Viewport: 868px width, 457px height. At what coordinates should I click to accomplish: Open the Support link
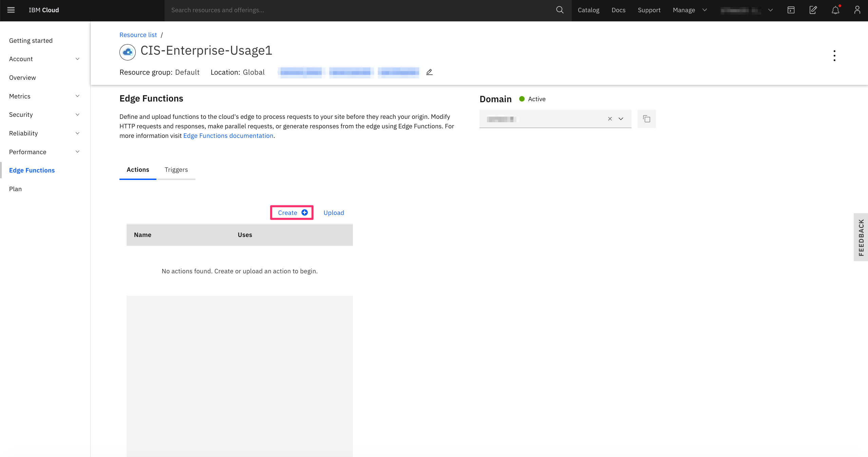(649, 10)
